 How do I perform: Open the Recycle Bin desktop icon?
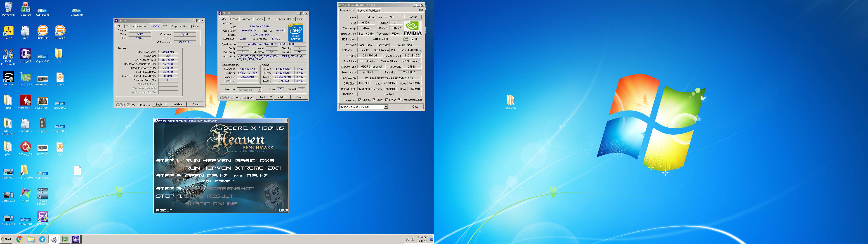[8, 9]
